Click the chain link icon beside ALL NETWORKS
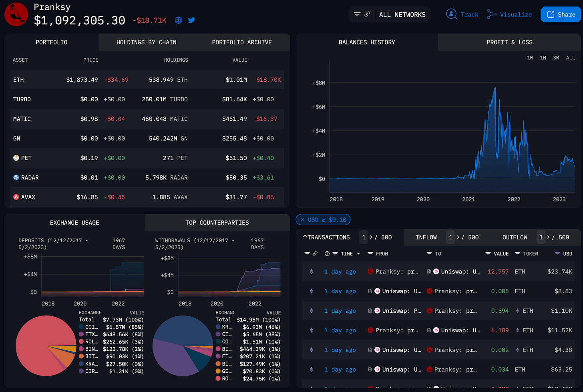The height and width of the screenshot is (392, 583). (x=367, y=14)
